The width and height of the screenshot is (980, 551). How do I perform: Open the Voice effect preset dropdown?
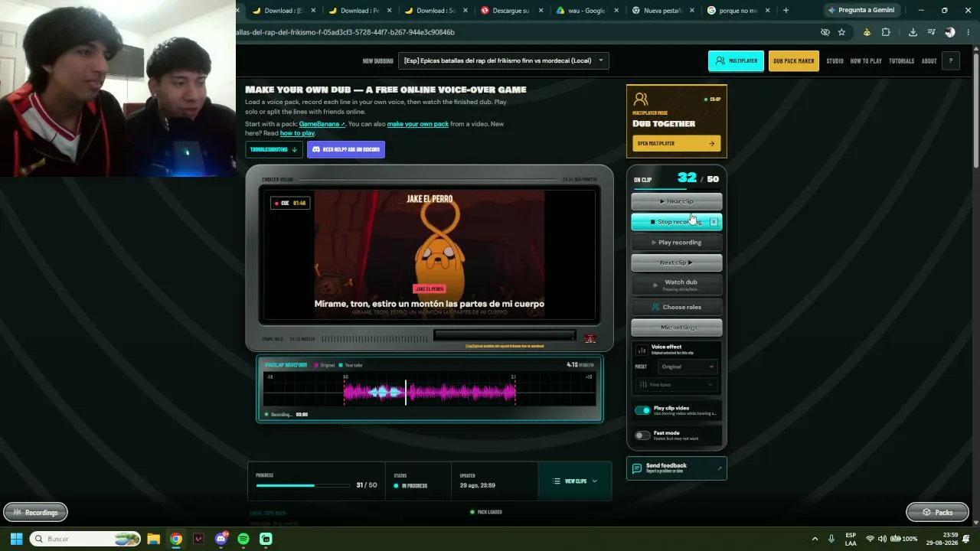[x=688, y=367]
